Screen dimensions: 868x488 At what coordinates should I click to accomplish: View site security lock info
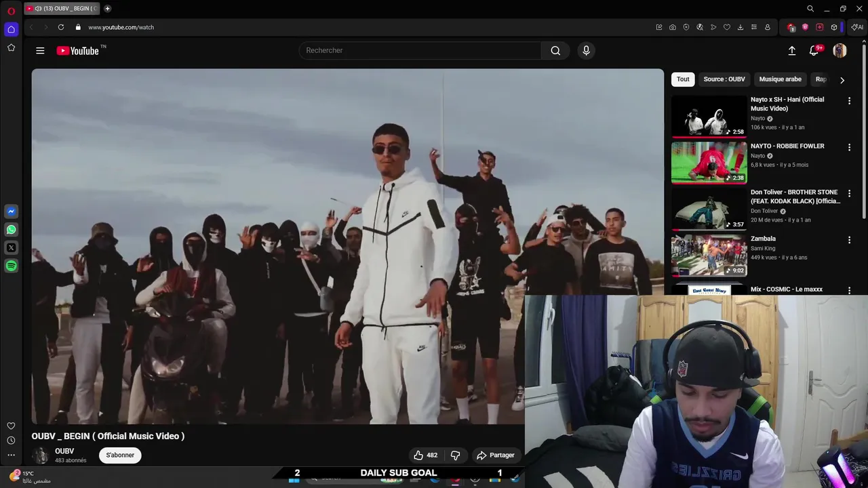(78, 27)
